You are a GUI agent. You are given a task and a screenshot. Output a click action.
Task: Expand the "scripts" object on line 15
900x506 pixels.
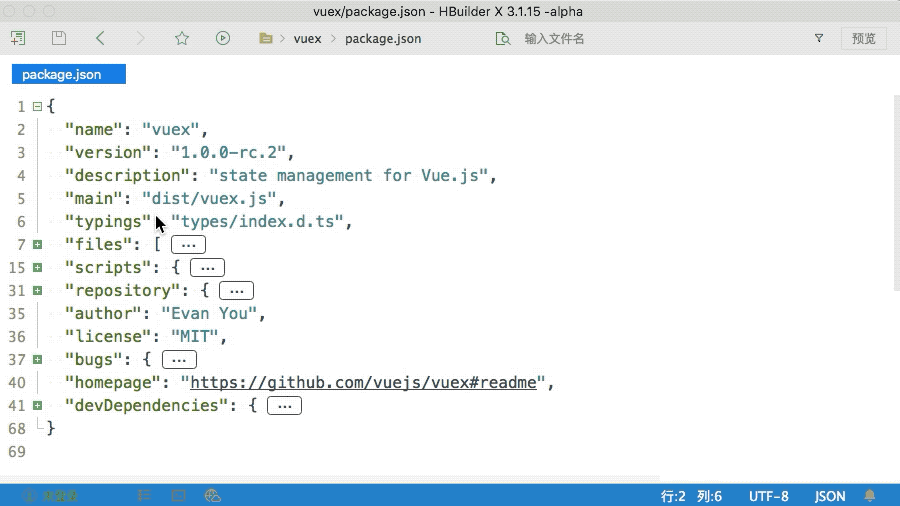tap(37, 267)
